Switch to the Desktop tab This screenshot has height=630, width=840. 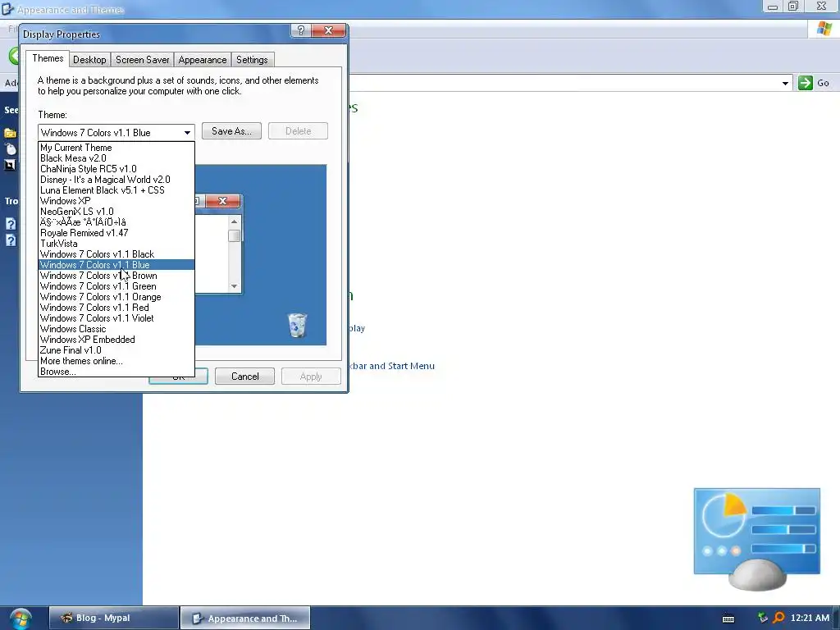[89, 59]
